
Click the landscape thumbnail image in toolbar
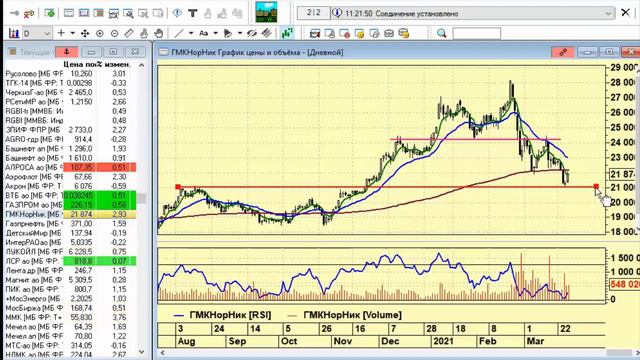(x=266, y=12)
